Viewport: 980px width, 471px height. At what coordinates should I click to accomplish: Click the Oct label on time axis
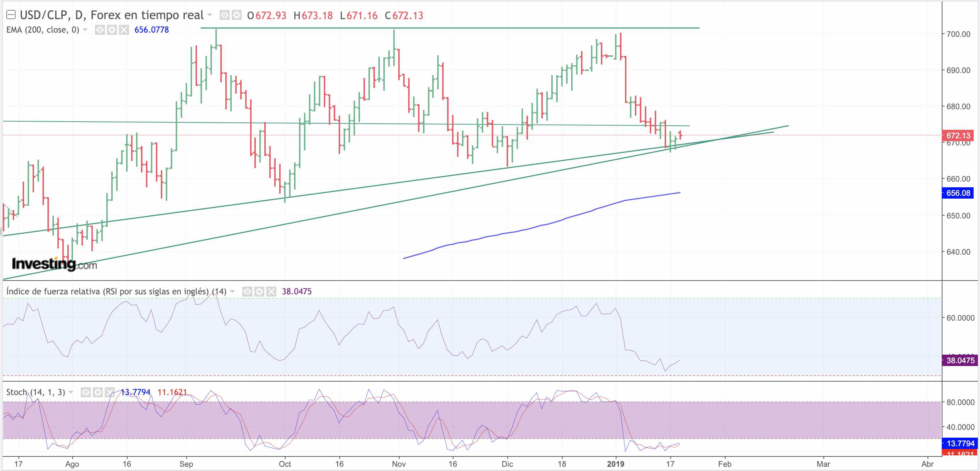[285, 464]
